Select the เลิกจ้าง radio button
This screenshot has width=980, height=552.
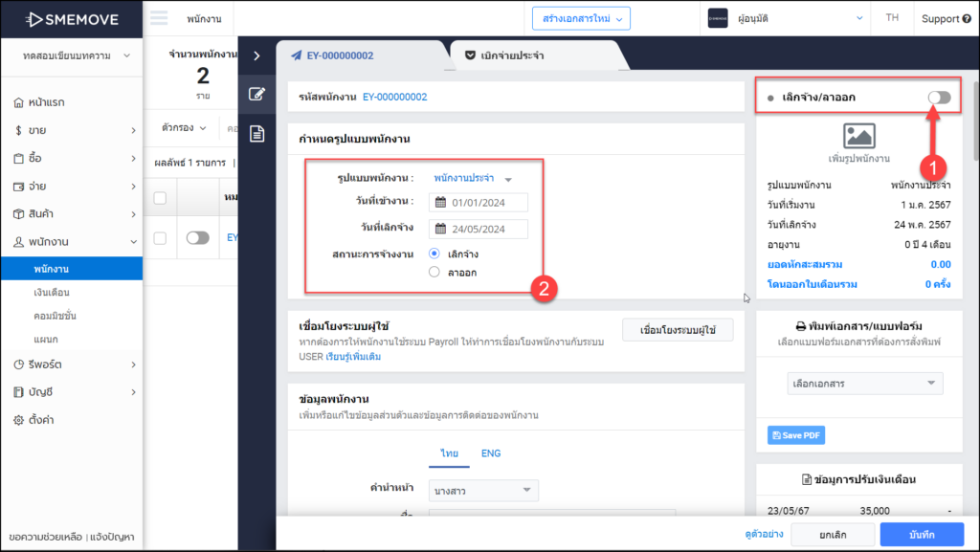tap(434, 254)
